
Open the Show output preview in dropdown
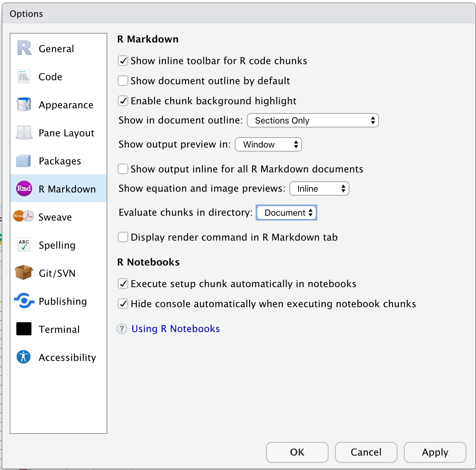(x=268, y=144)
